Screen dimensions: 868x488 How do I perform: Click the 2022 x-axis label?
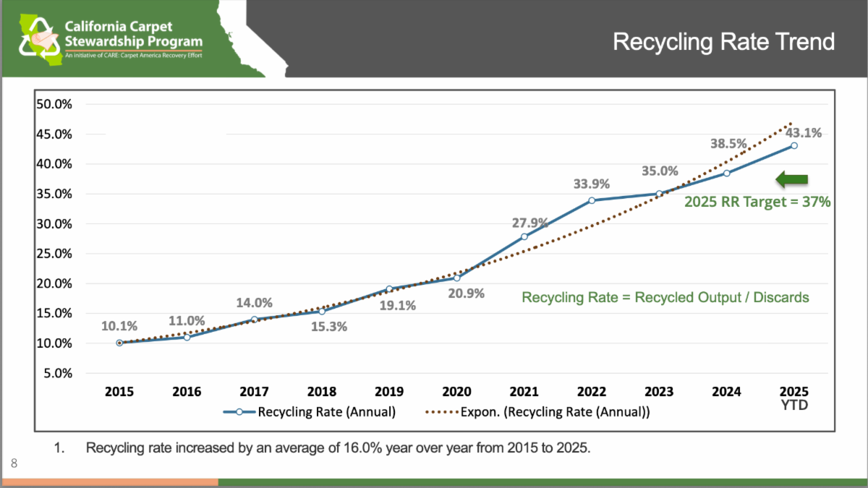592,392
